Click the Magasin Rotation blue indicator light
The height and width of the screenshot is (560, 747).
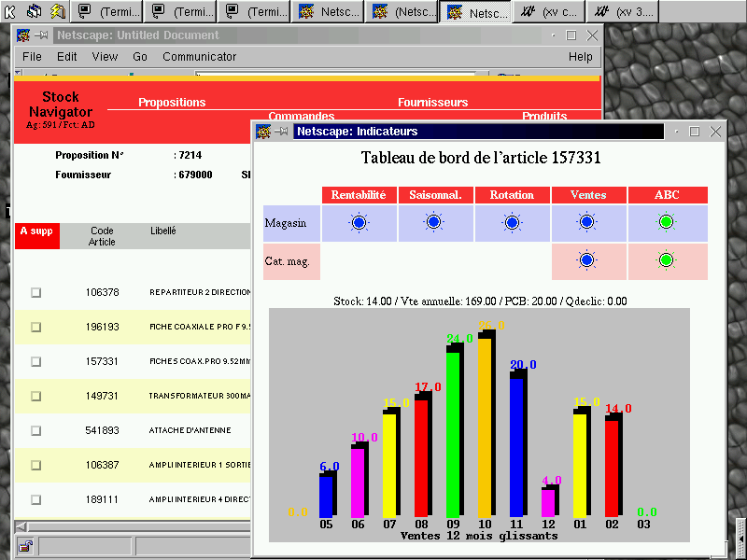[512, 222]
